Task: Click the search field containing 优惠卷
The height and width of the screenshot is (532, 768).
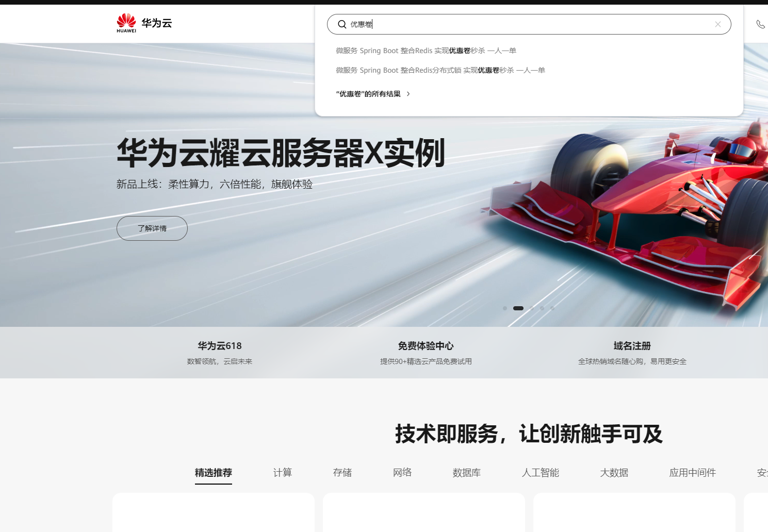Action: click(x=529, y=24)
